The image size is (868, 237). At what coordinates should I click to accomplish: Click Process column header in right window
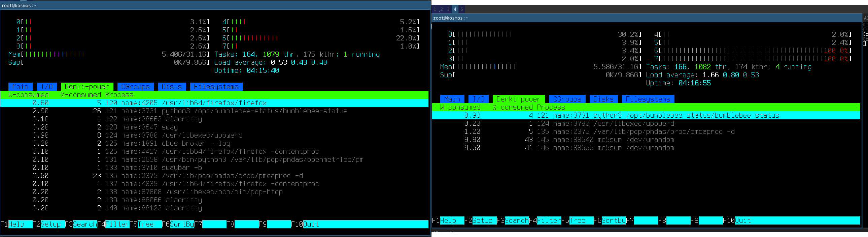pyautogui.click(x=551, y=107)
